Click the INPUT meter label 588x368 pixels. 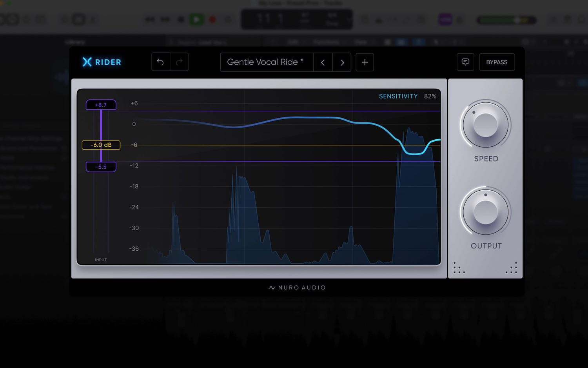pyautogui.click(x=101, y=260)
